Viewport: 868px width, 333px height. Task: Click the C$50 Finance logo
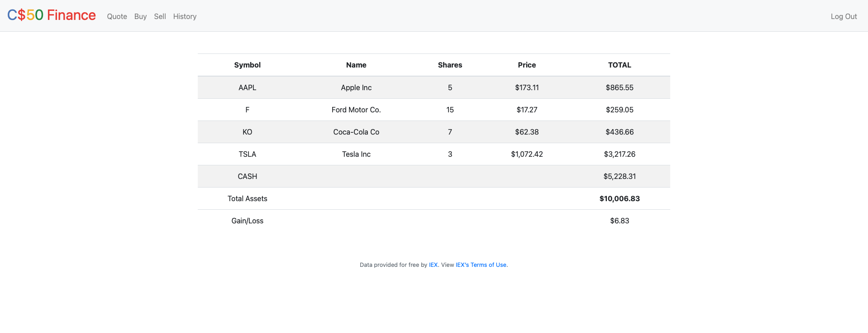tap(52, 15)
